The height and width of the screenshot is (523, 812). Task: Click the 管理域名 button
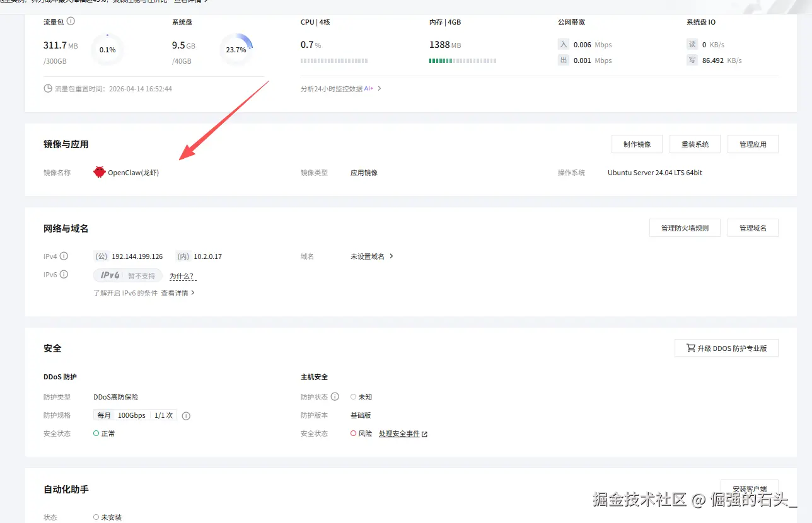click(753, 228)
